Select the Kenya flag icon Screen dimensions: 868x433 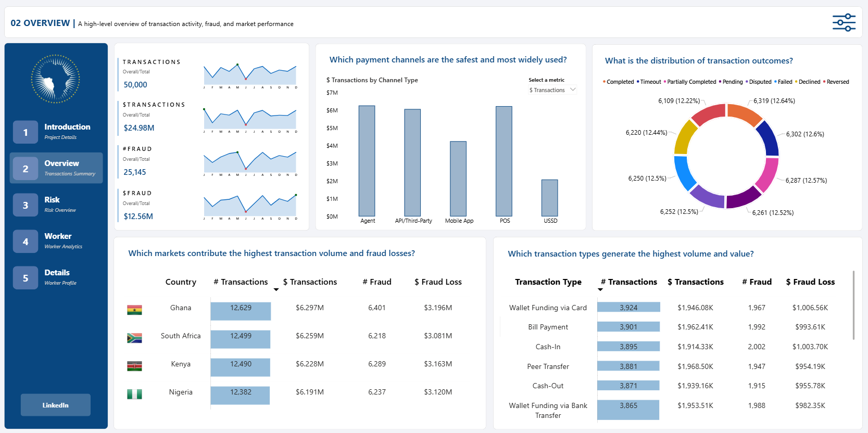pos(134,366)
